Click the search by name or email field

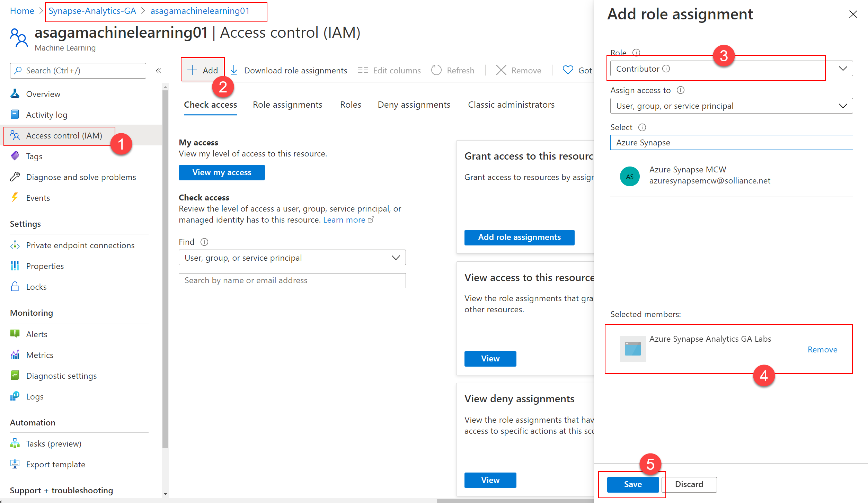[x=292, y=280]
